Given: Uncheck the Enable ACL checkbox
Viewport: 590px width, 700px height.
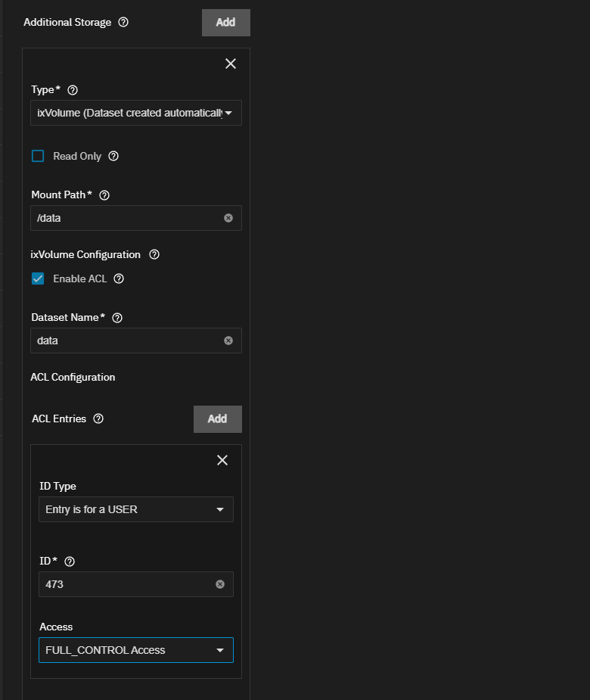Looking at the screenshot, I should coord(38,278).
